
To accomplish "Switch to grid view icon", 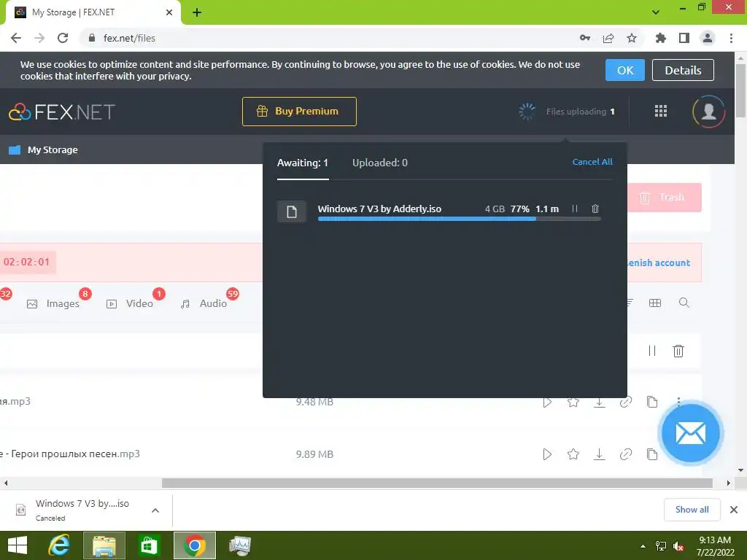I will click(655, 303).
